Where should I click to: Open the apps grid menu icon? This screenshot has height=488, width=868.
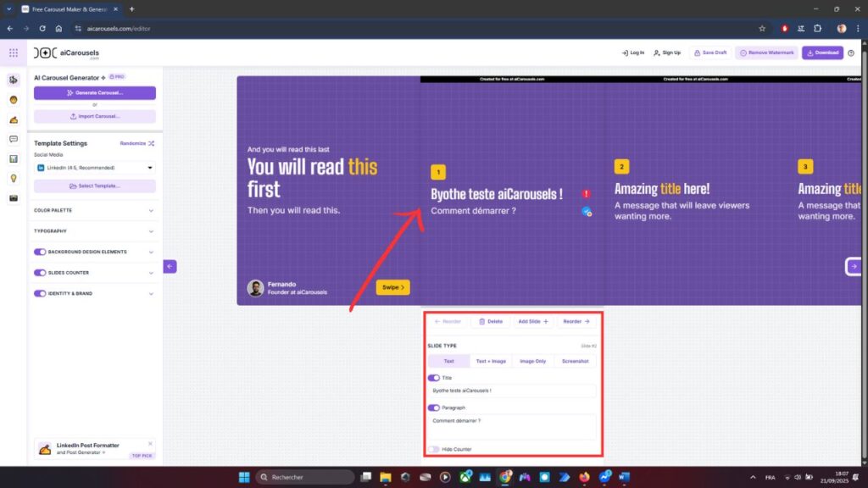coord(14,53)
